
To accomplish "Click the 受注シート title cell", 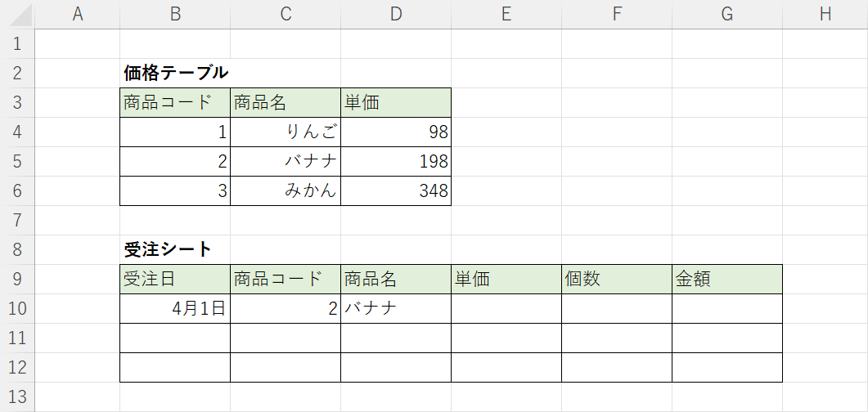I will point(175,249).
